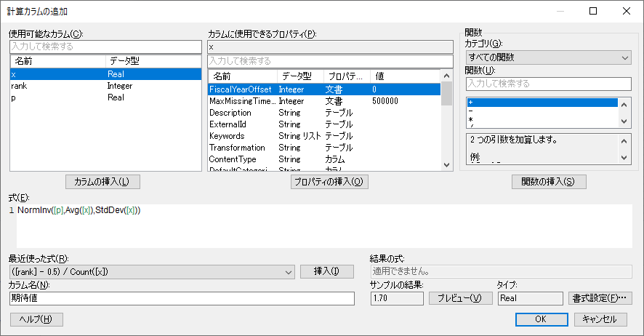Sort columns by 名前 header
The image size is (644, 336).
58,61
